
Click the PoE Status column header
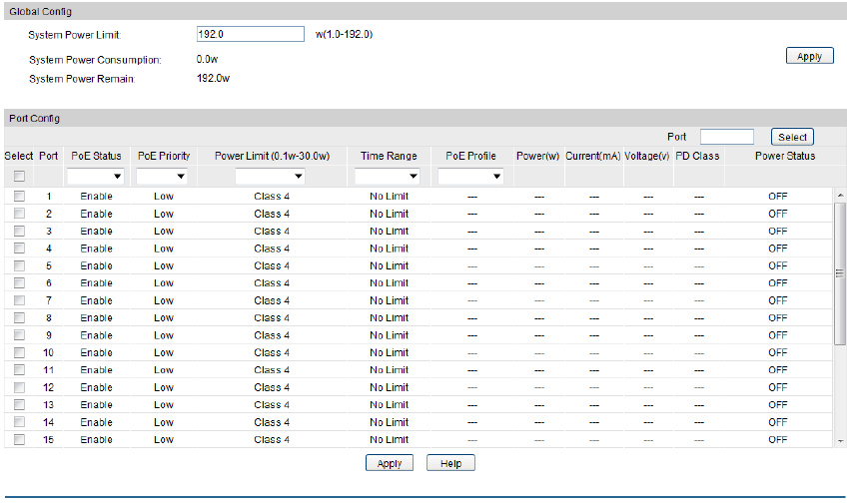tap(96, 156)
